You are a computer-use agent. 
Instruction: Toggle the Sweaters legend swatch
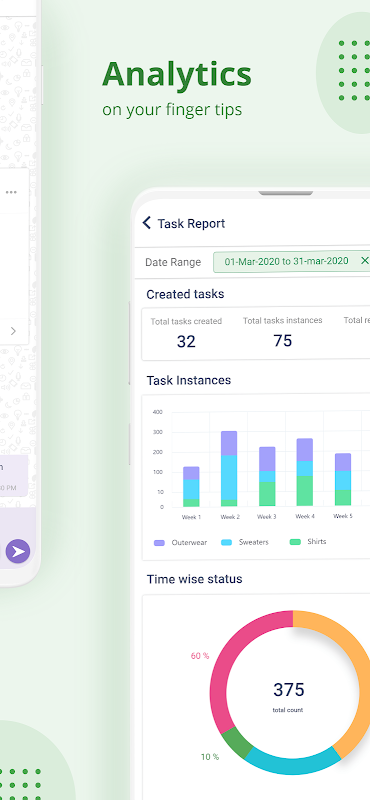click(x=227, y=542)
